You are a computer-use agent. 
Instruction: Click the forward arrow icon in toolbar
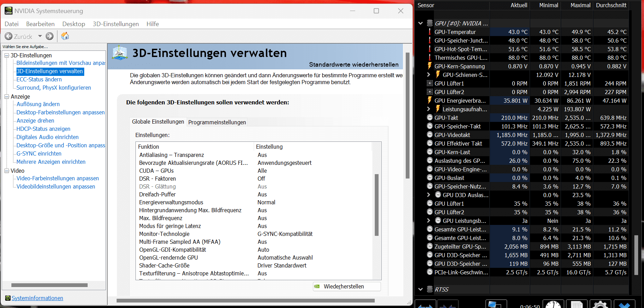(50, 36)
